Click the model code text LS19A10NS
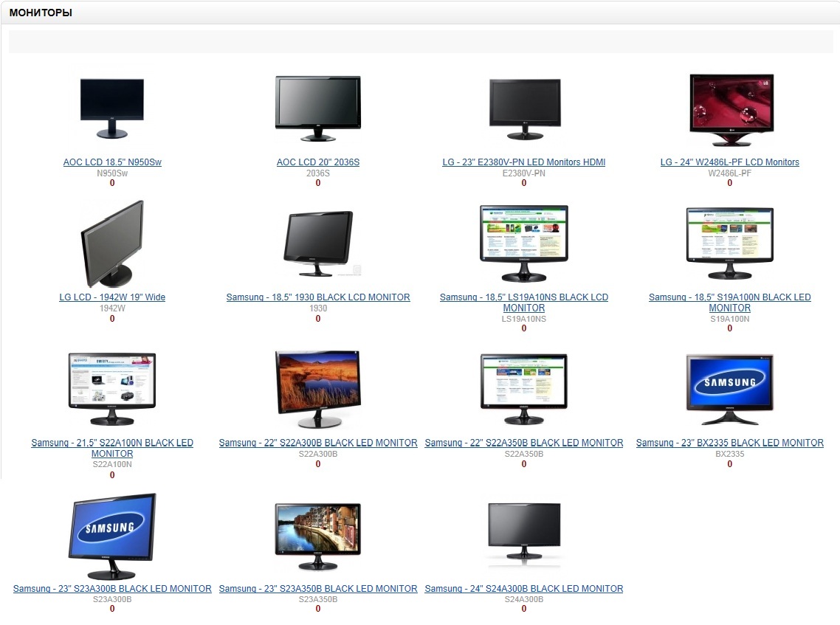Screen dimensions: 840x625 pyautogui.click(x=524, y=319)
